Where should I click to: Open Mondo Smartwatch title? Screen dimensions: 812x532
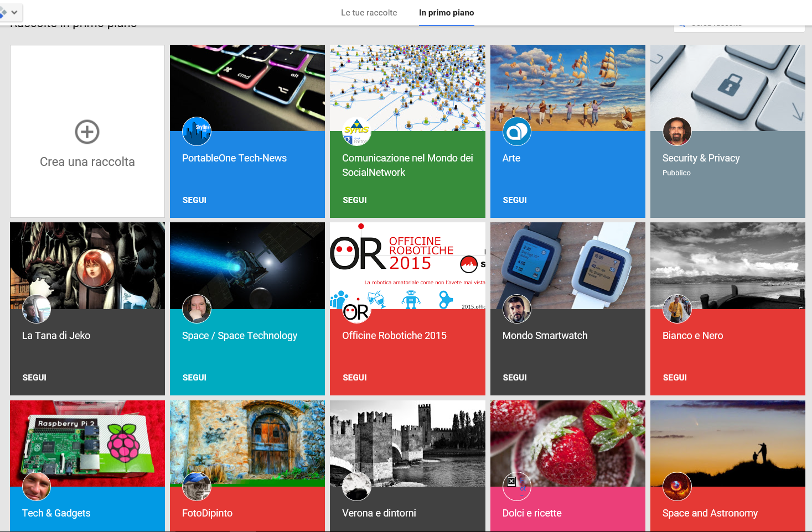545,336
